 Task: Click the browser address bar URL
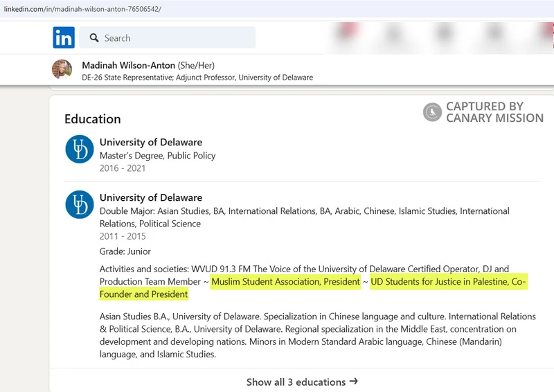(82, 9)
